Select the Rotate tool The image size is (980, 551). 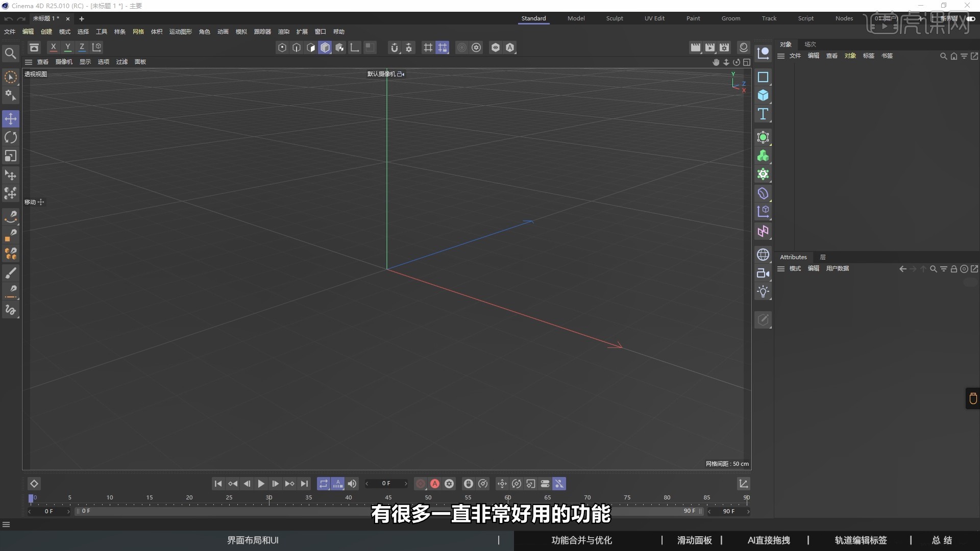[11, 137]
